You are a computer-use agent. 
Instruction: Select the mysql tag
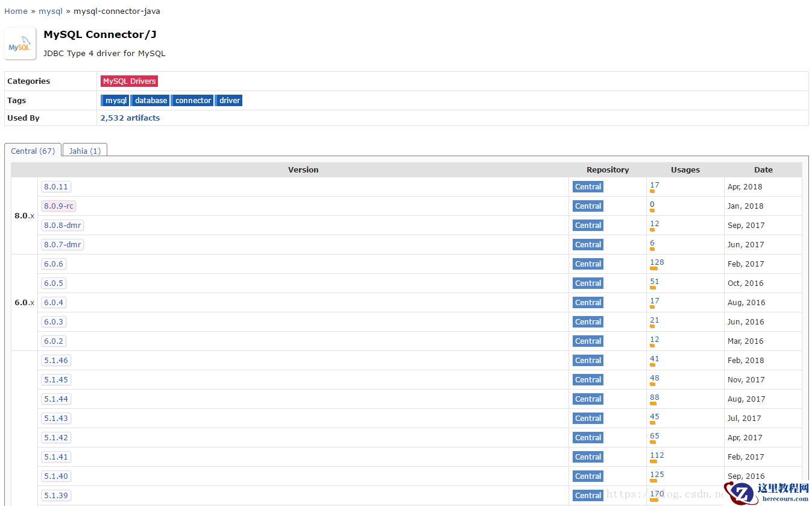115,100
